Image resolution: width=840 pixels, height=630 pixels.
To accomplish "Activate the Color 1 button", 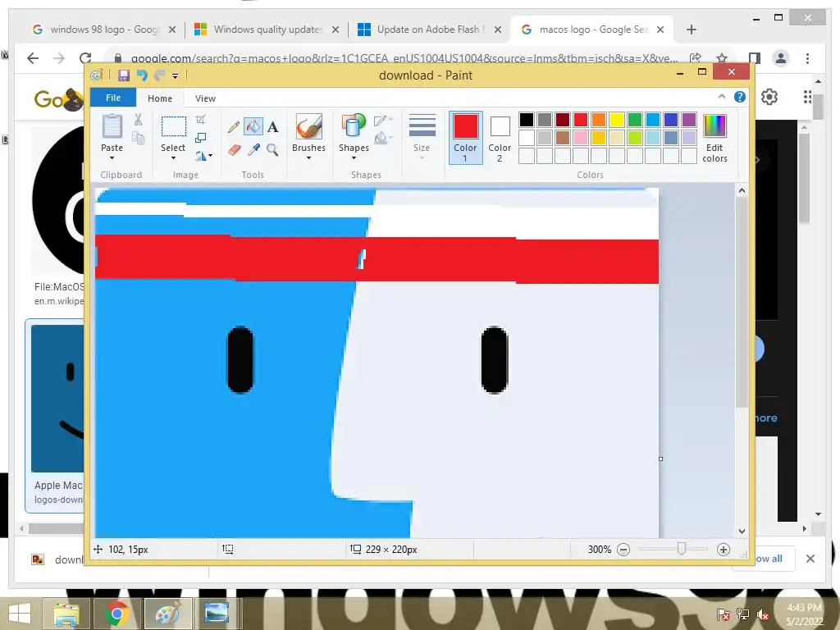I will (466, 137).
